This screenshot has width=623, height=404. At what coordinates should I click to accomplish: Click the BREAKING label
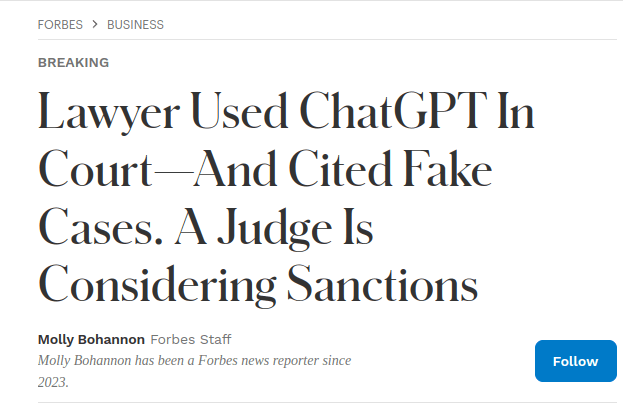[x=73, y=62]
